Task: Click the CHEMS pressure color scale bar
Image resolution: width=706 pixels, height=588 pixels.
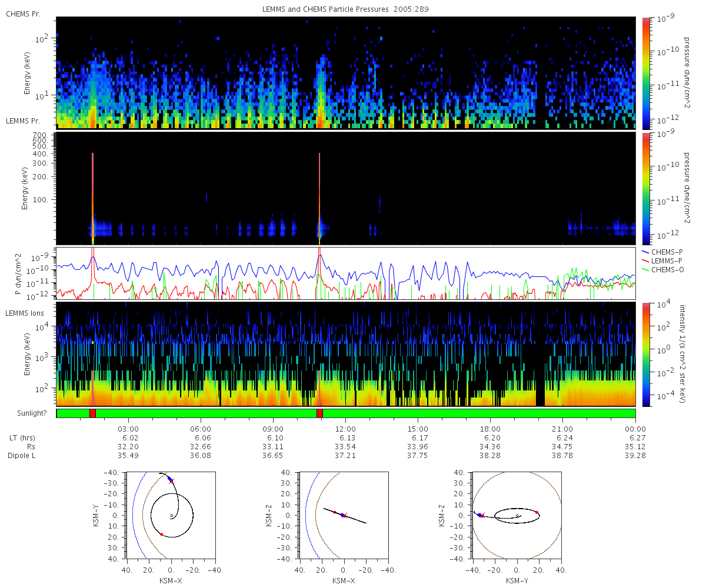Action: pos(646,73)
